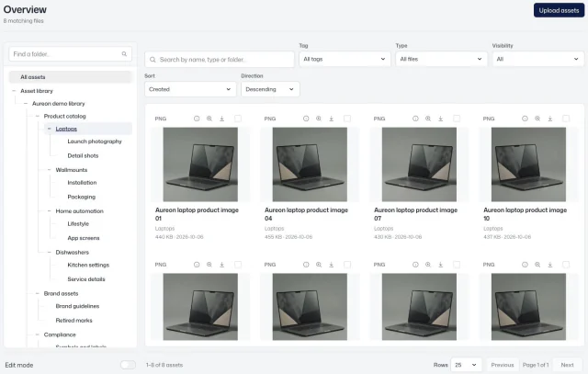Click download icon on card below image 04
This screenshot has width=588, height=374.
click(332, 265)
